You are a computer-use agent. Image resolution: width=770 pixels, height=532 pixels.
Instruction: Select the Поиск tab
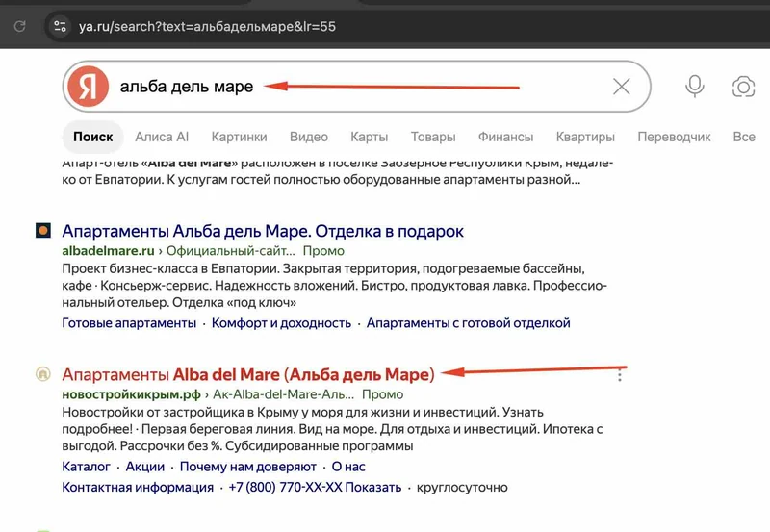(x=92, y=137)
